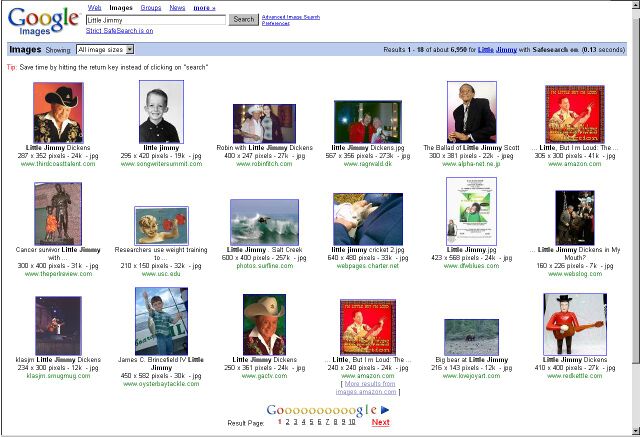The height and width of the screenshot is (437, 640).
Task: Switch to the Web search tab
Action: 94,7
